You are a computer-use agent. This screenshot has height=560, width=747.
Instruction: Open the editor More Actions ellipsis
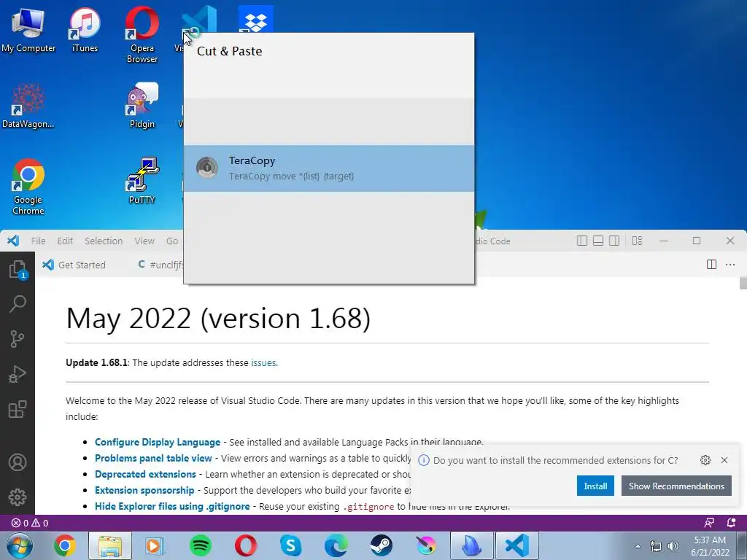730,265
